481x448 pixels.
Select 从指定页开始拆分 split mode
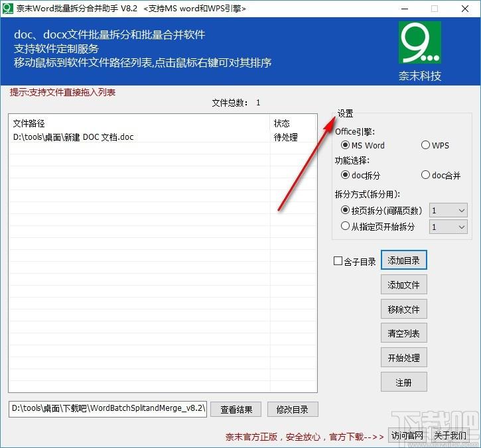point(378,227)
